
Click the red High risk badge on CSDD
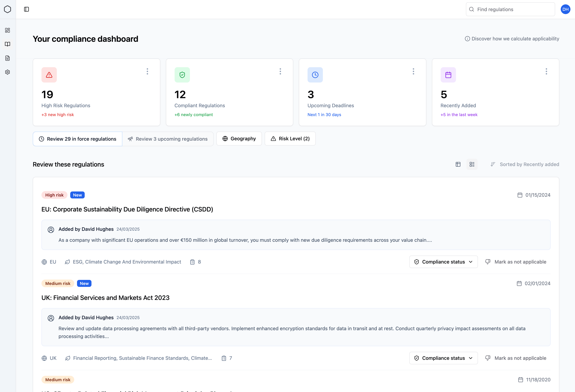(54, 195)
